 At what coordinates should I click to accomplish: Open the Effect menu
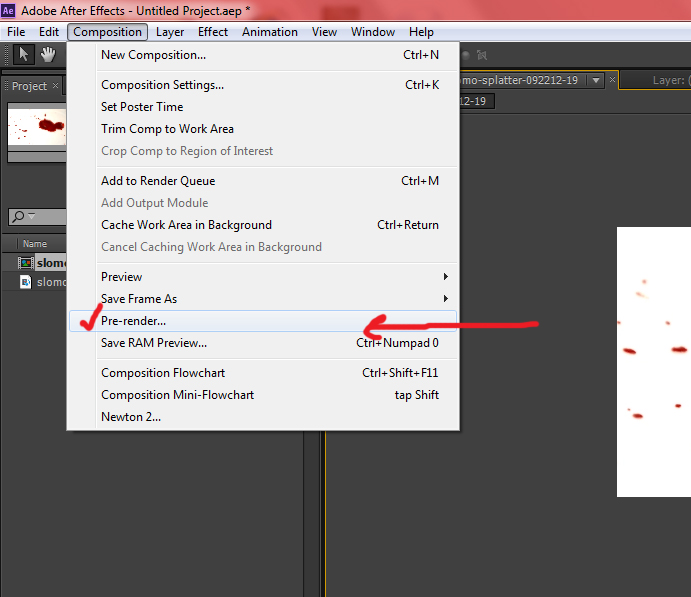coord(212,32)
